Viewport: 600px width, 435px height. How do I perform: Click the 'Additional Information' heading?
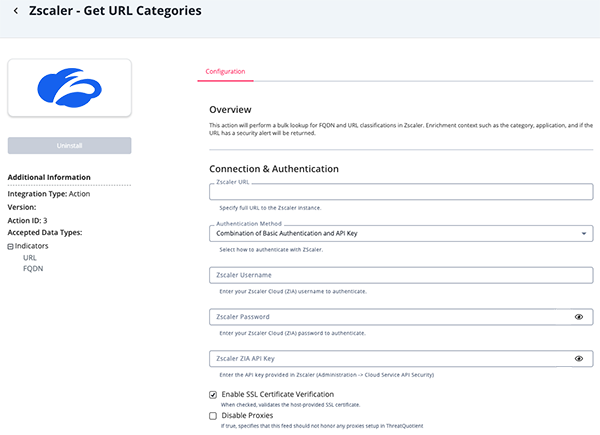point(49,177)
